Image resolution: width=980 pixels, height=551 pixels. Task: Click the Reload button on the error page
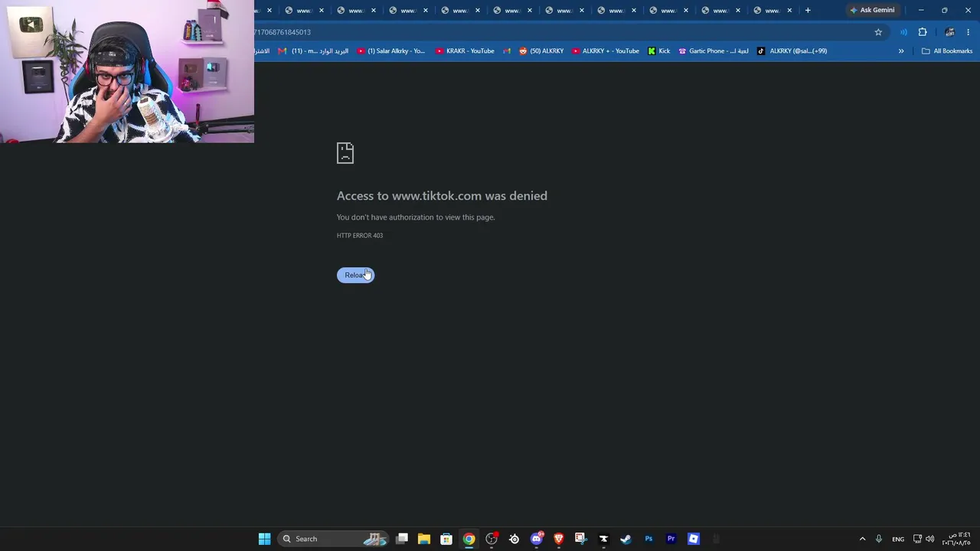point(355,275)
